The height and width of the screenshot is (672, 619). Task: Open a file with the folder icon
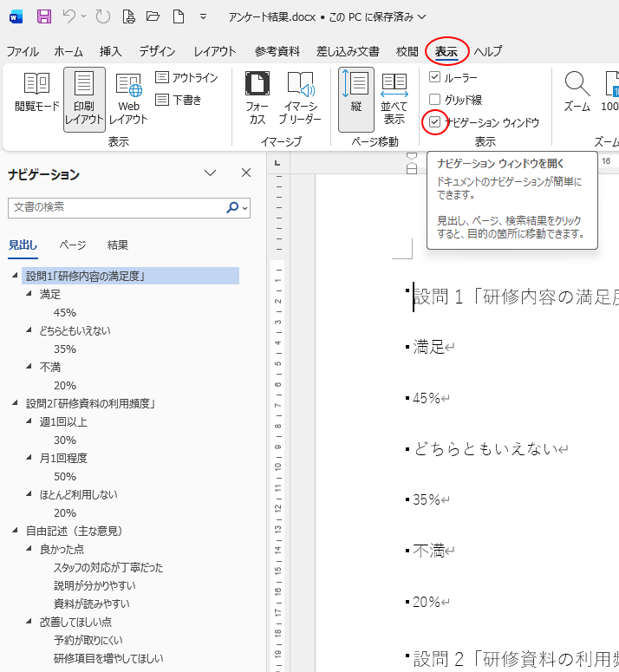[153, 16]
